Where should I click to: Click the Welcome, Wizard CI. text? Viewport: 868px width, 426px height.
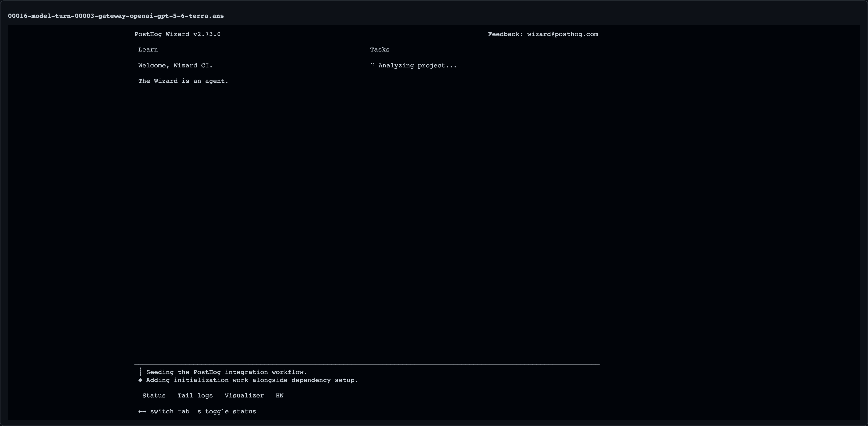coord(175,66)
